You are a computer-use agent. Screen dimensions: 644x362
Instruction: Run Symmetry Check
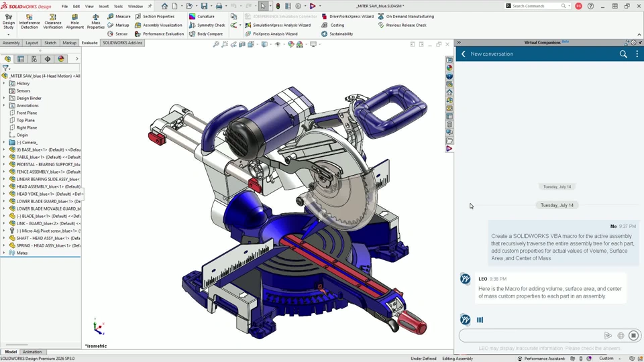[207, 25]
